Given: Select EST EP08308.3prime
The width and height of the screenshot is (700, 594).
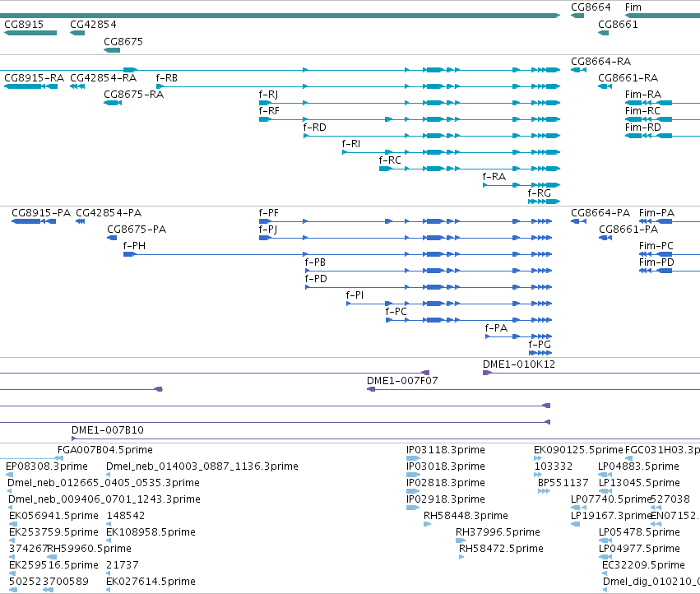Looking at the screenshot, I should 47,466.
